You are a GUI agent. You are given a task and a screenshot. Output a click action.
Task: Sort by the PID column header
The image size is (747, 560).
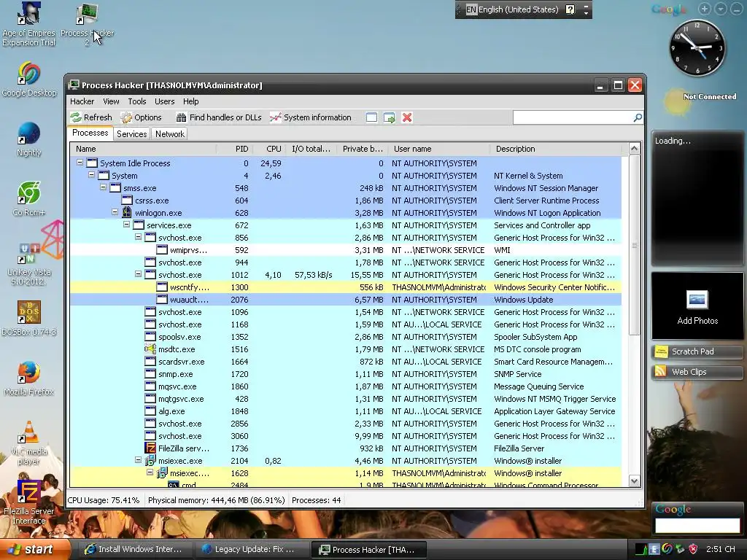click(x=235, y=149)
